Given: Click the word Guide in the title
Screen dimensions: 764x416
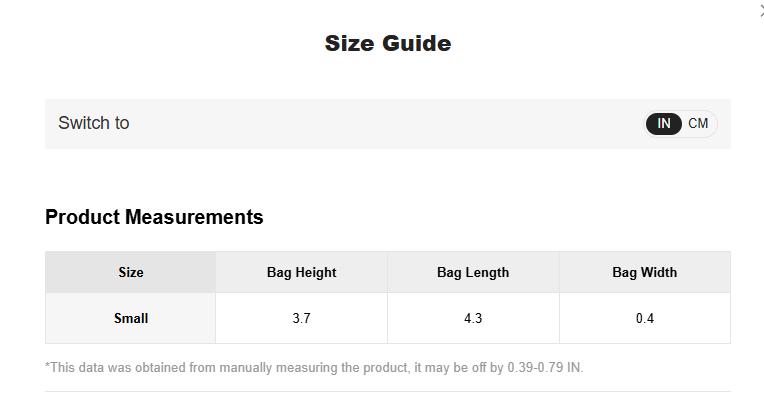Looking at the screenshot, I should click(417, 43).
